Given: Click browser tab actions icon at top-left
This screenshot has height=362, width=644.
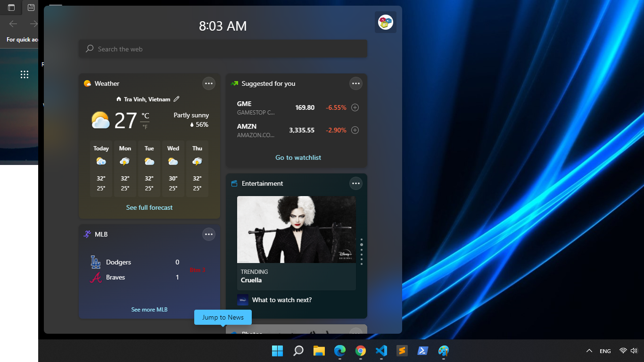Looking at the screenshot, I should tap(11, 8).
